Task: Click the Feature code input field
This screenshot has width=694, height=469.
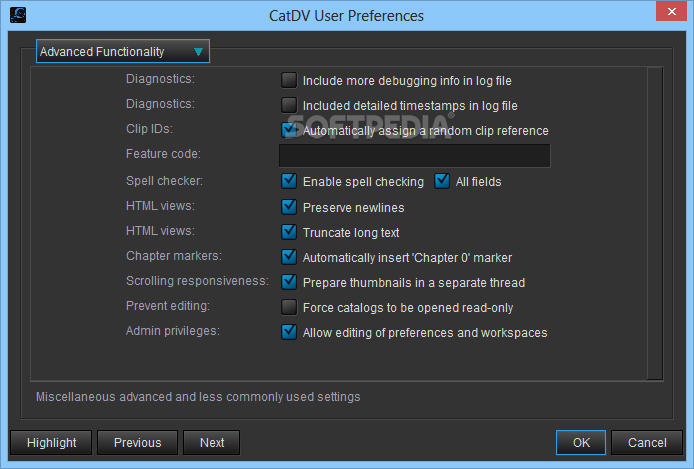Action: coord(415,155)
